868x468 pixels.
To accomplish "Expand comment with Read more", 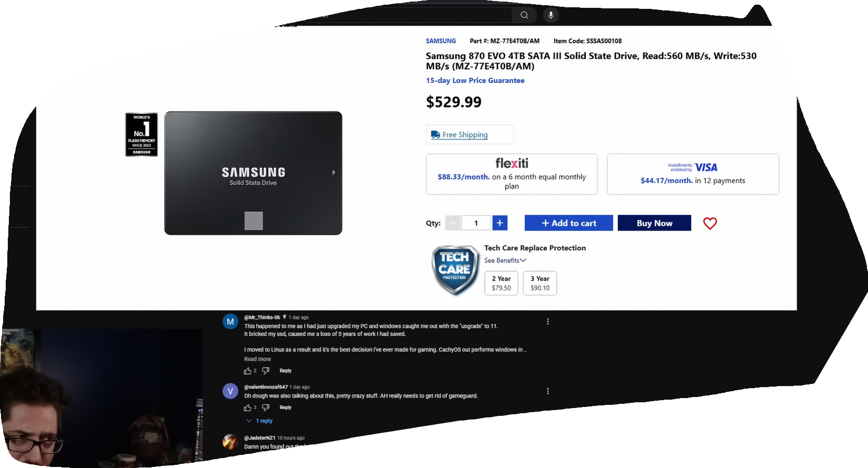I will pyautogui.click(x=258, y=359).
